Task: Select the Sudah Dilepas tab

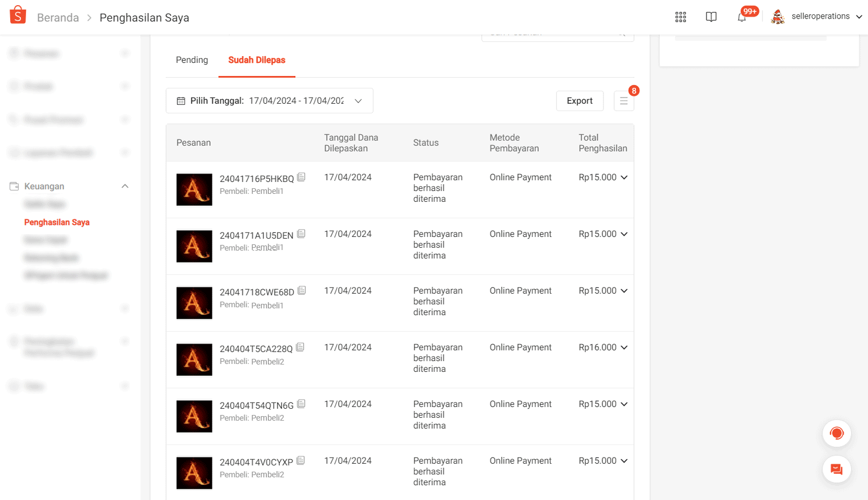Action: pos(257,60)
